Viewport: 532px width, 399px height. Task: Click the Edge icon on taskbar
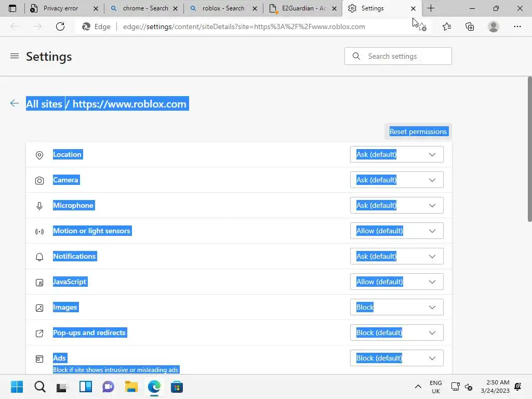(154, 387)
